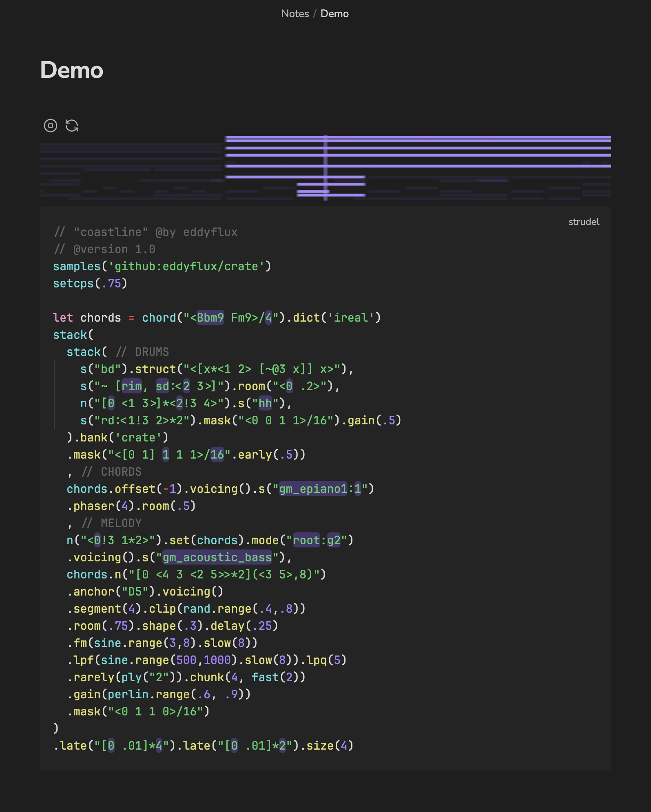Click highlighted gm_acoustic_bass sample name
Image resolution: width=651 pixels, height=812 pixels.
(x=217, y=557)
